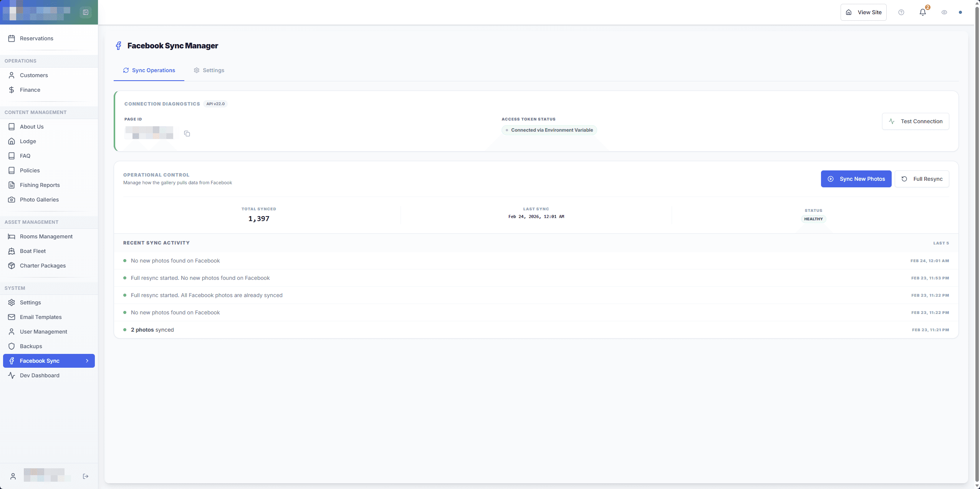Select the Photo Galleries camera icon
The width and height of the screenshot is (980, 489).
click(x=12, y=199)
